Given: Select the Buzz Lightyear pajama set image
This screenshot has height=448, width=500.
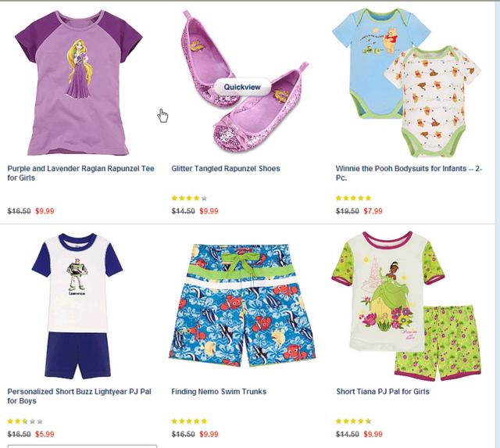Looking at the screenshot, I should pos(77,306).
